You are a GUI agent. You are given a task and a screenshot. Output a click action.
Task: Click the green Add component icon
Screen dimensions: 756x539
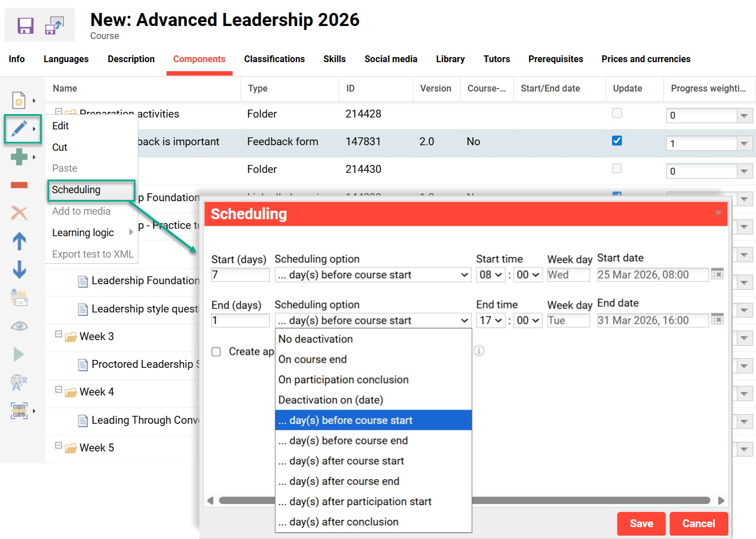19,157
